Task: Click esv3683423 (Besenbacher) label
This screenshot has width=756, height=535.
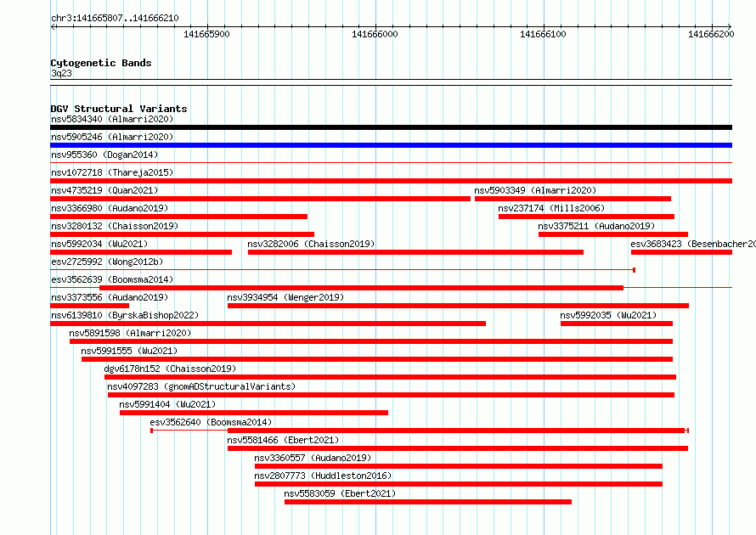Action: coord(693,244)
